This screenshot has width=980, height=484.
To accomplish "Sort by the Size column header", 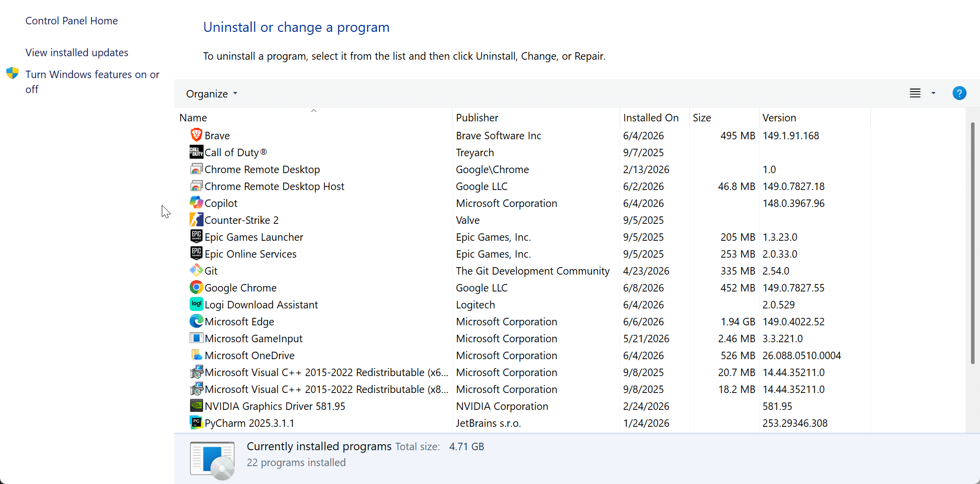I will point(724,118).
